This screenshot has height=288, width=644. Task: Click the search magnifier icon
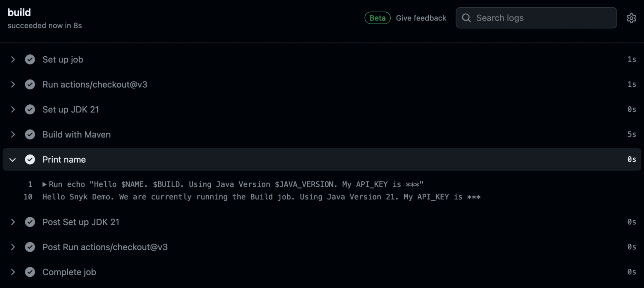point(466,18)
